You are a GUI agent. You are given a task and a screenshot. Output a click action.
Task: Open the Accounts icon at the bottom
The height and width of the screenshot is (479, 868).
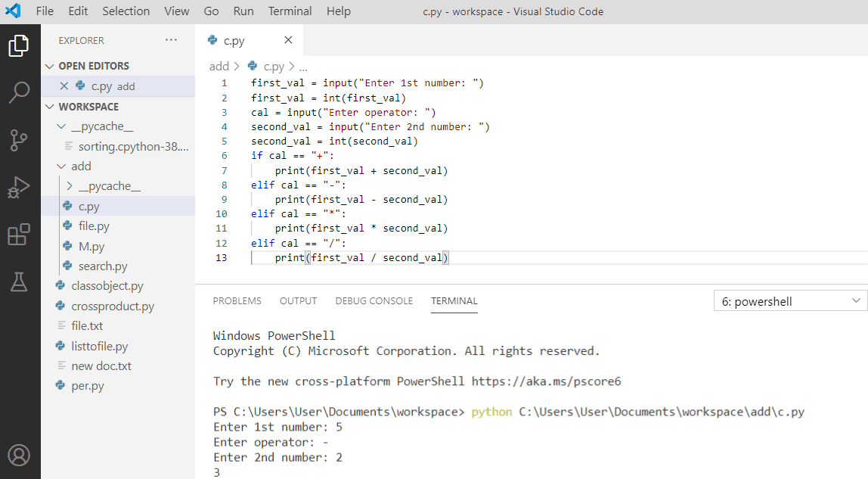[x=20, y=455]
